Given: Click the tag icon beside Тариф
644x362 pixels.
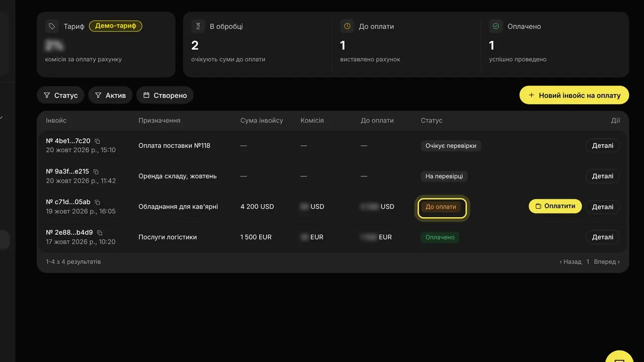Looking at the screenshot, I should pos(51,26).
